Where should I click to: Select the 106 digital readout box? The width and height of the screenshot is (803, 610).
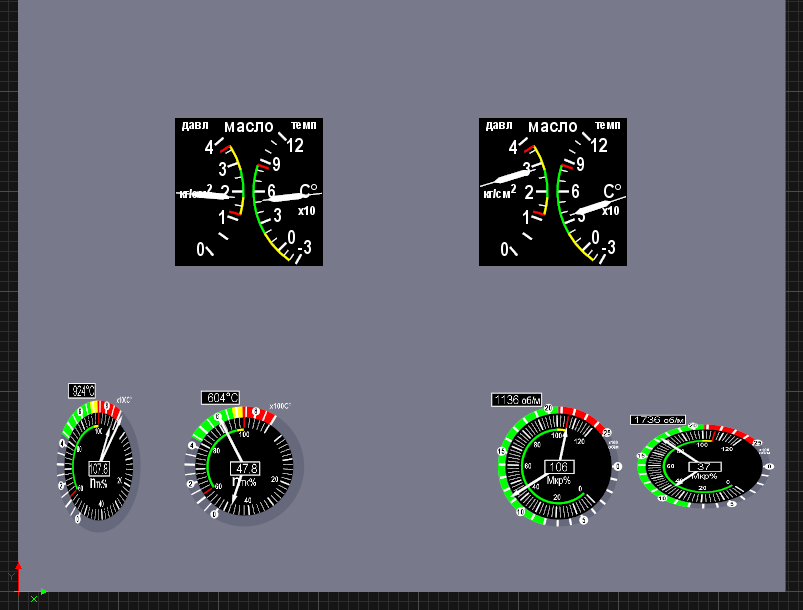558,467
